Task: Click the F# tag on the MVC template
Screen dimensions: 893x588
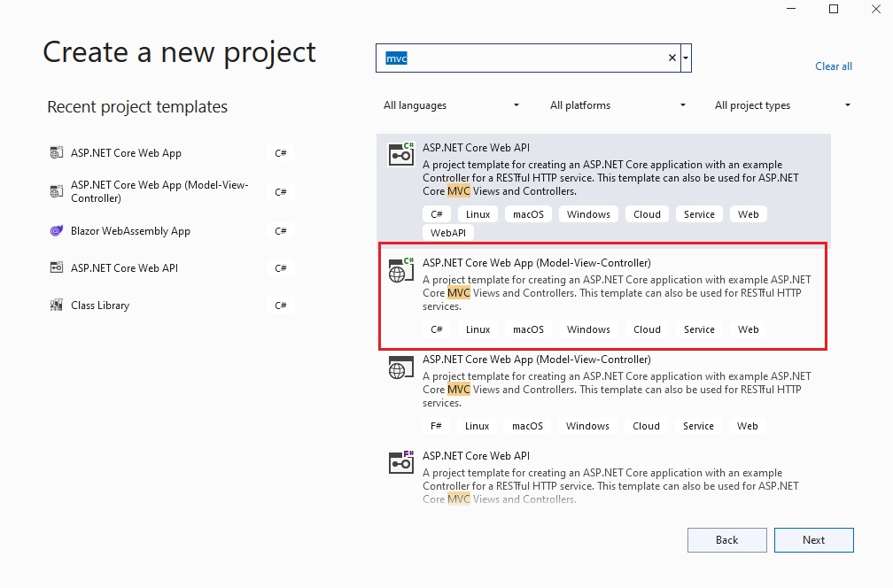Action: coord(436,426)
